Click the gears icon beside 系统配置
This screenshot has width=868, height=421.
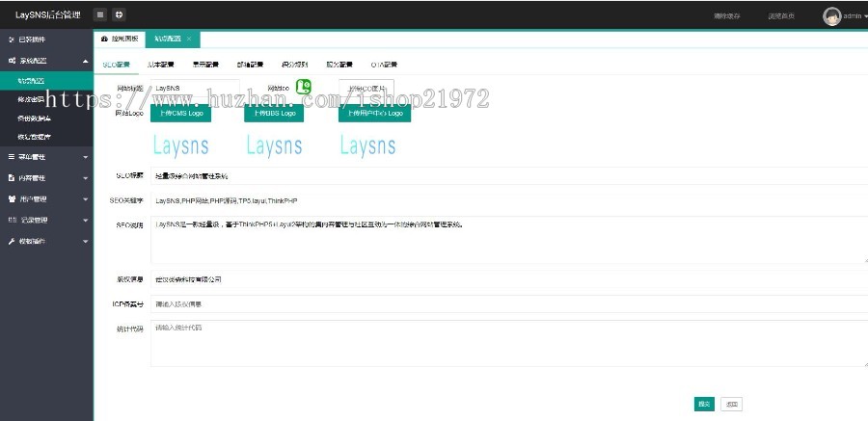tap(12, 61)
